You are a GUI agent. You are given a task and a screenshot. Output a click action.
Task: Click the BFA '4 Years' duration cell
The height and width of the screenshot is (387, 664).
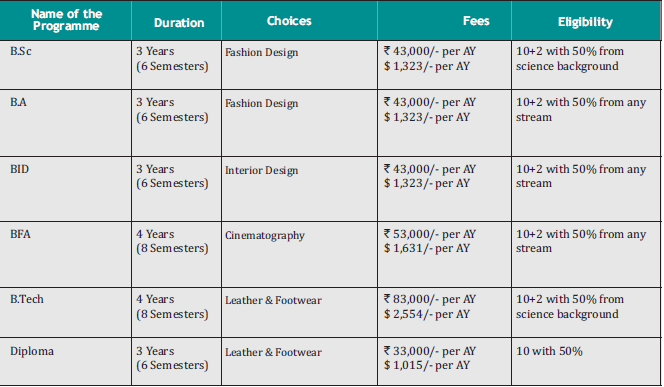click(x=177, y=254)
